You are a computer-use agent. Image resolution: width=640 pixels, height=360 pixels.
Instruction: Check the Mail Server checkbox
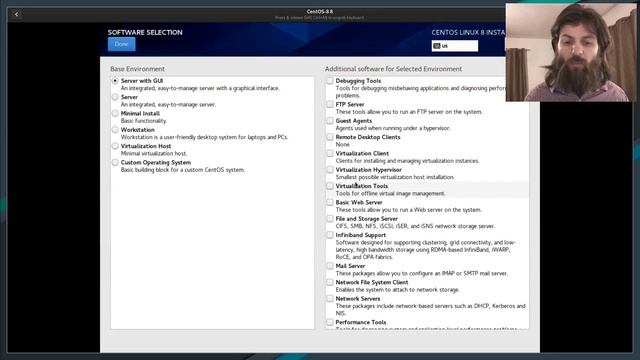click(330, 266)
